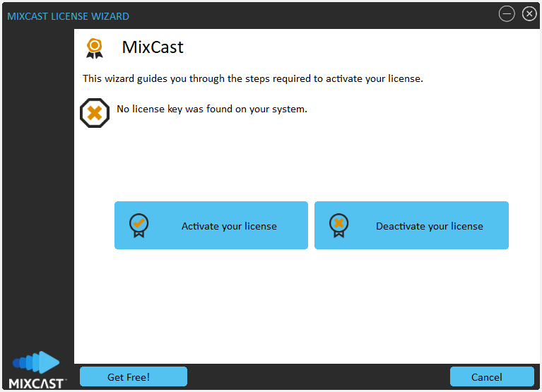Click the empty title bar area
Screen dimensions: 542x392
coord(311,16)
